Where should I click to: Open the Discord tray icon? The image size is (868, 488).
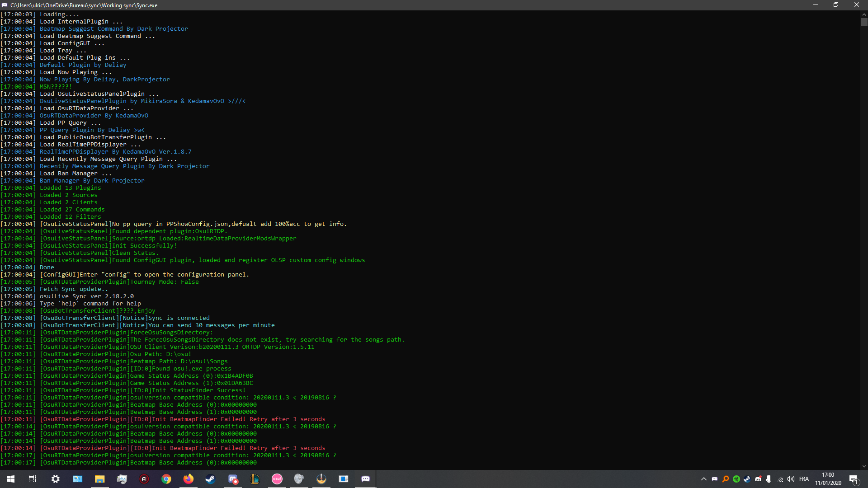click(758, 479)
